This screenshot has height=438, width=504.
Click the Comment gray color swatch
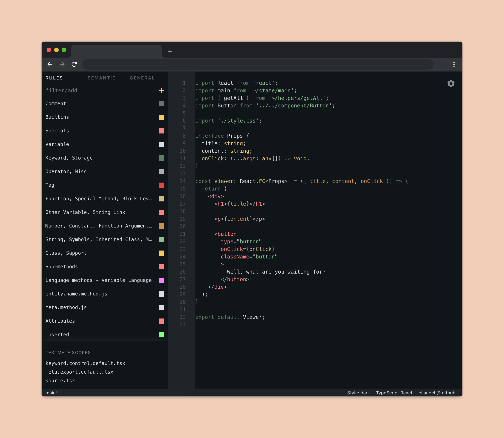(x=161, y=104)
